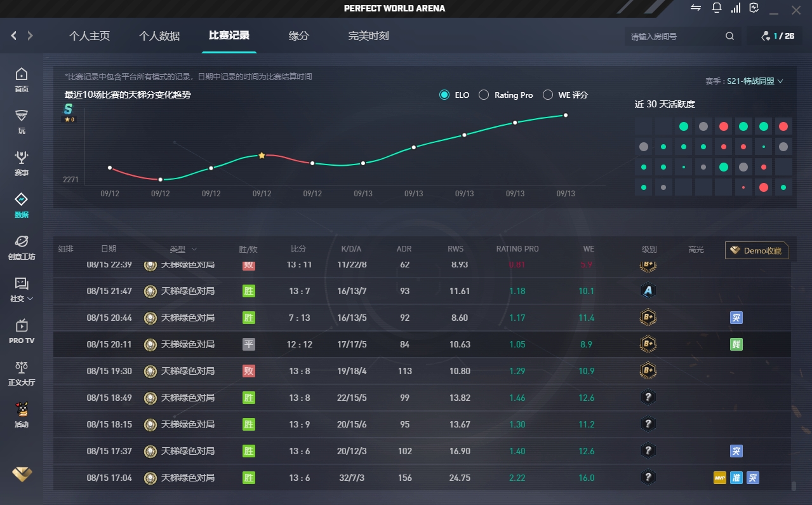Click the room number input field
This screenshot has width=812, height=505.
click(674, 36)
